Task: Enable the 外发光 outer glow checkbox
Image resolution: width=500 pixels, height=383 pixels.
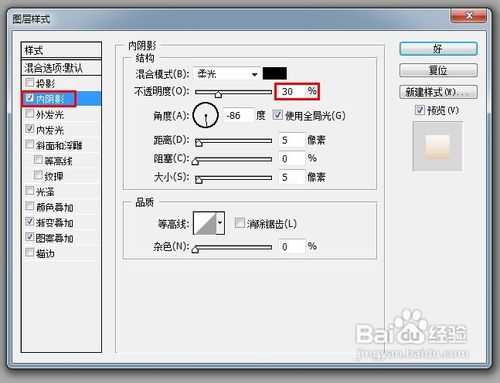Action: [30, 114]
